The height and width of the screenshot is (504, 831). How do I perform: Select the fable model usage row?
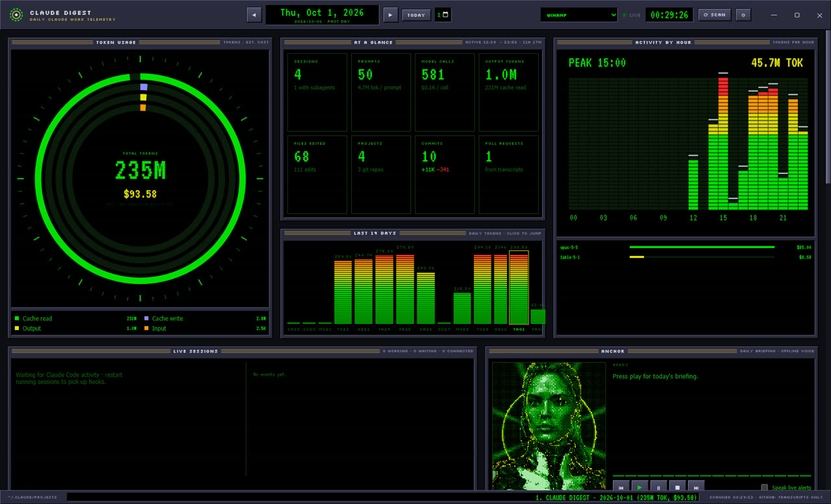(685, 258)
